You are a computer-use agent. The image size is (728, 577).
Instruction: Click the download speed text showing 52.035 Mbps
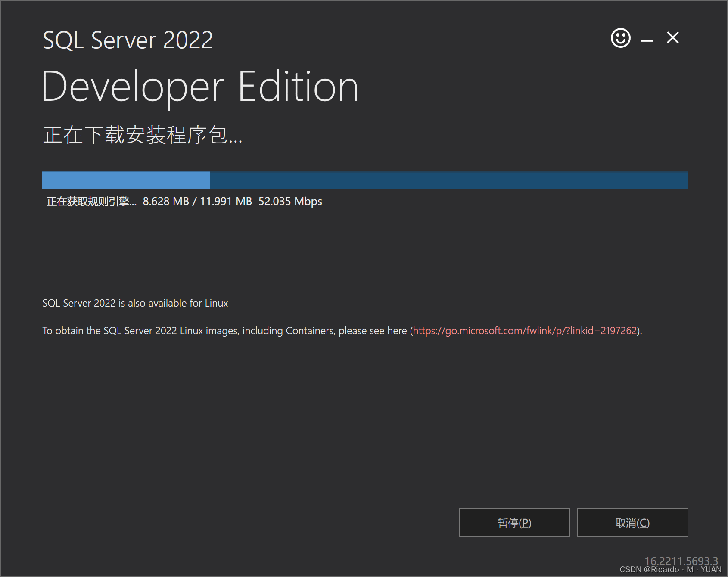(290, 201)
